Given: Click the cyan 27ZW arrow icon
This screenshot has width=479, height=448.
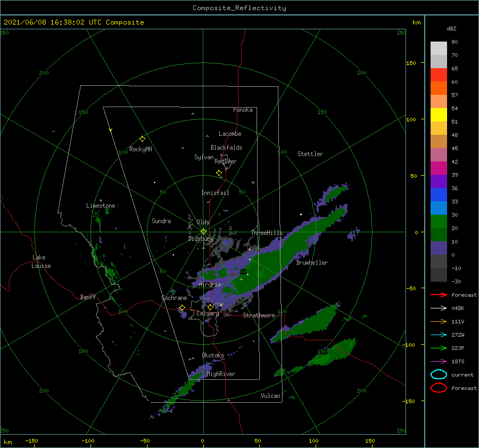Looking at the screenshot, I should (x=439, y=335).
